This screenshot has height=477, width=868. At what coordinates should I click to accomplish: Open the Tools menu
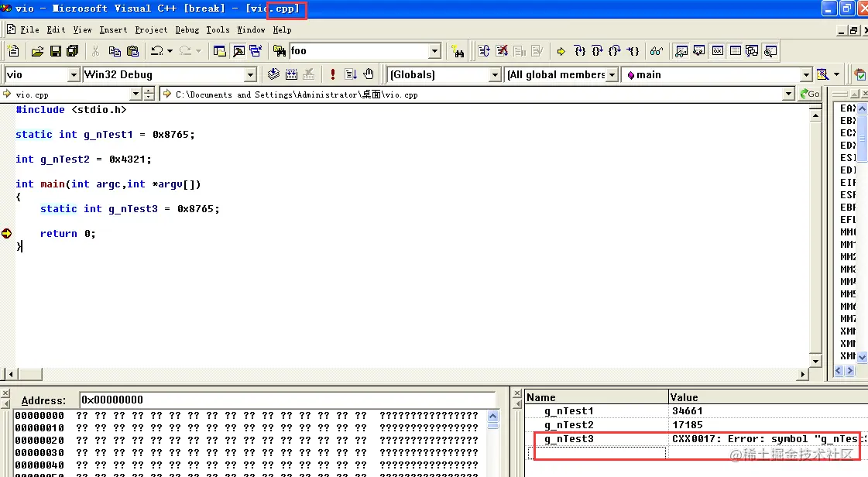[218, 30]
